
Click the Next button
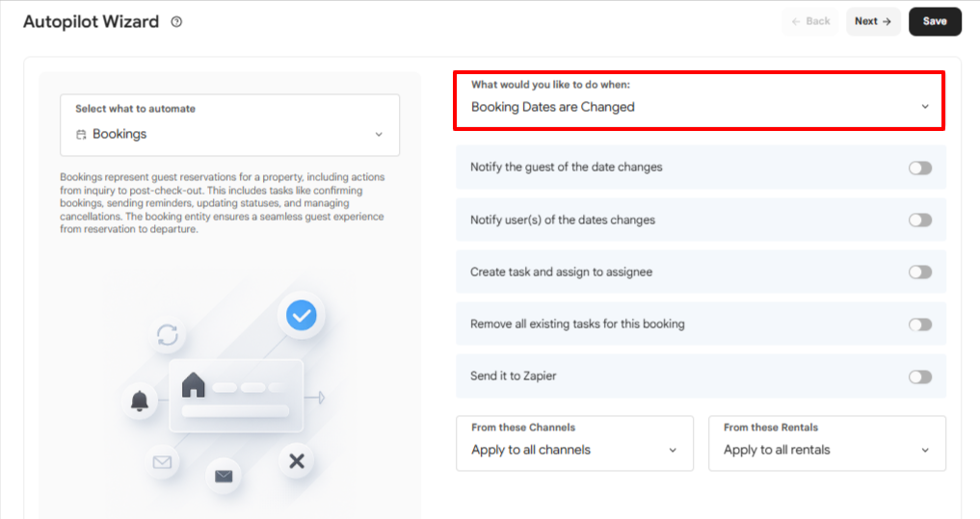pyautogui.click(x=873, y=21)
